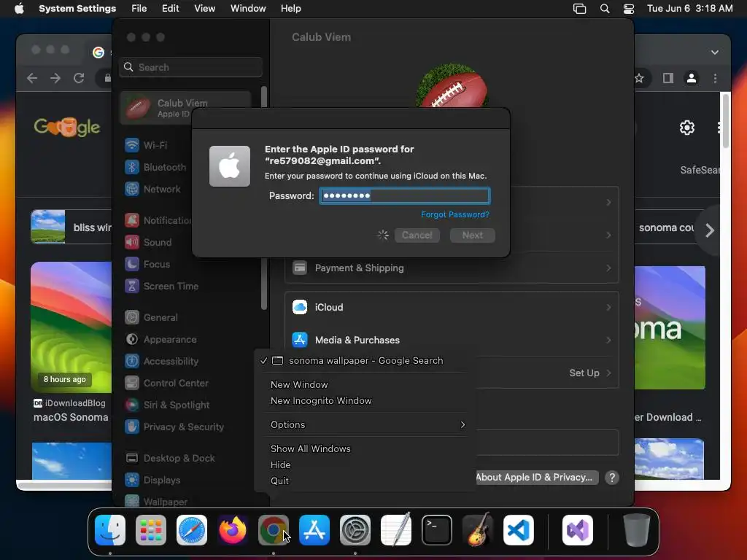Open the App Store from the Dock
This screenshot has width=747, height=560.
pyautogui.click(x=314, y=530)
